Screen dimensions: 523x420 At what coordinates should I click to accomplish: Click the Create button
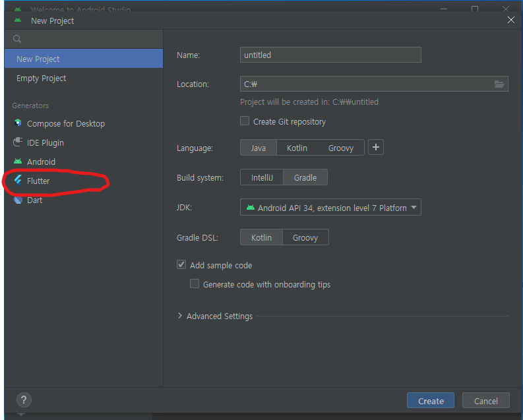pyautogui.click(x=430, y=400)
